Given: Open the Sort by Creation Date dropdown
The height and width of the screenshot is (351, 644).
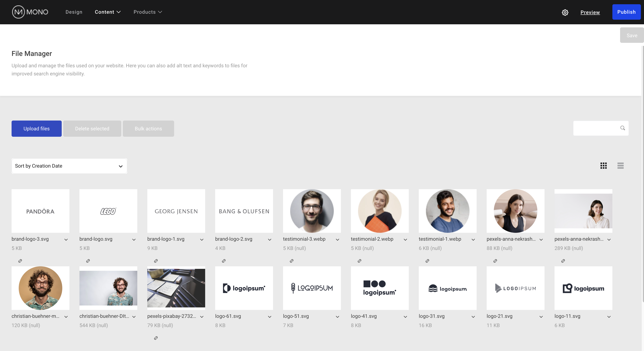Looking at the screenshot, I should pyautogui.click(x=69, y=166).
